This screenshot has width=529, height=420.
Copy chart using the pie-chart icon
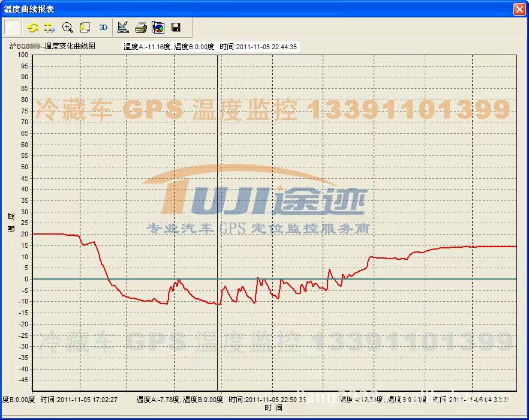158,28
